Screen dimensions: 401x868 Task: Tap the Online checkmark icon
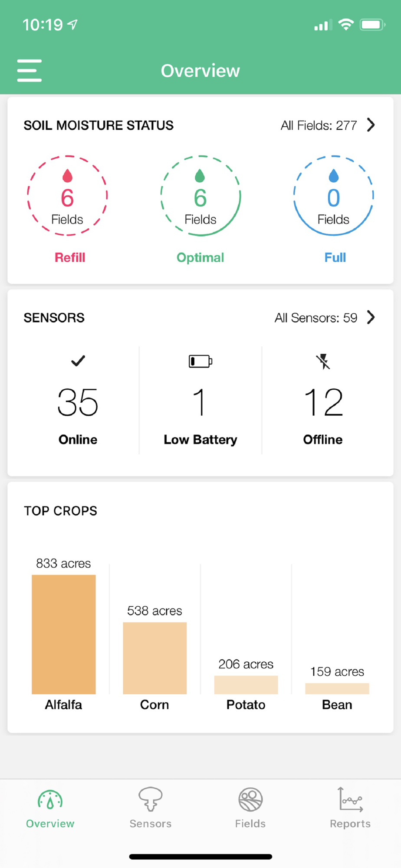click(x=78, y=361)
